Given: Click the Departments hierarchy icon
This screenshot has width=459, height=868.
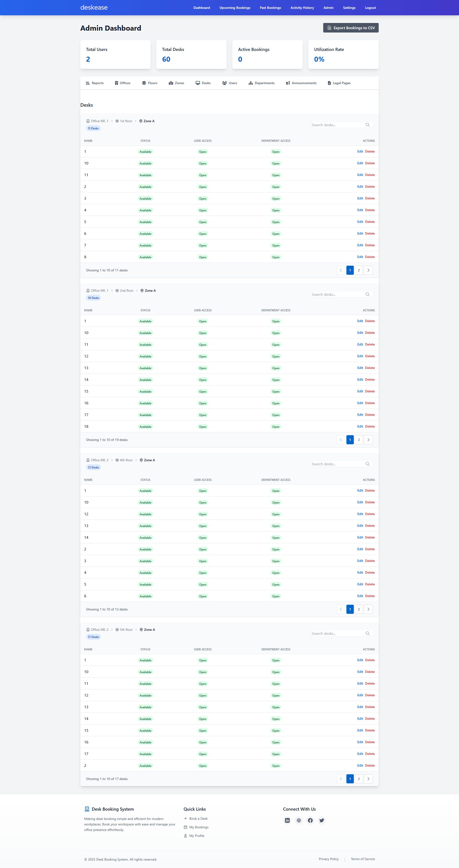Looking at the screenshot, I should pyautogui.click(x=251, y=83).
